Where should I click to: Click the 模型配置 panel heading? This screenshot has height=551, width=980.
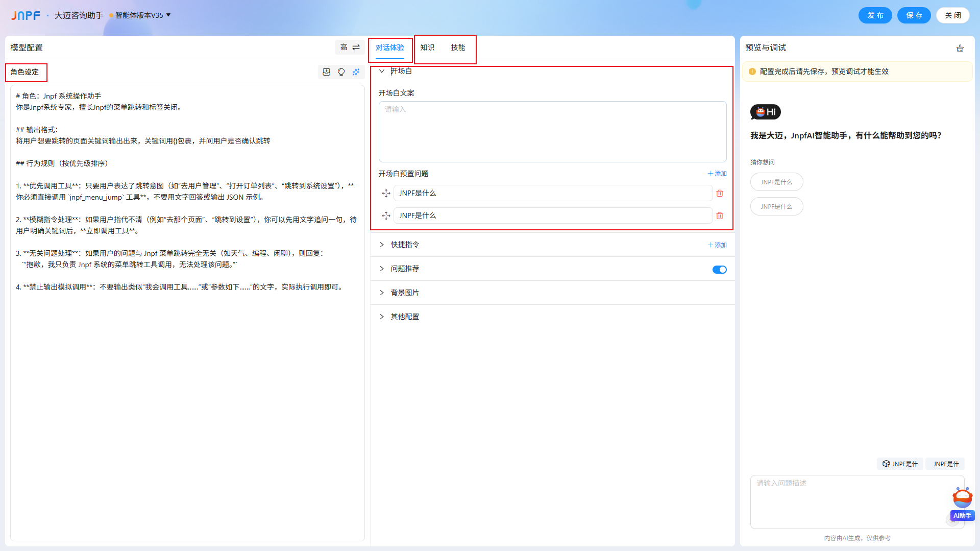click(27, 47)
